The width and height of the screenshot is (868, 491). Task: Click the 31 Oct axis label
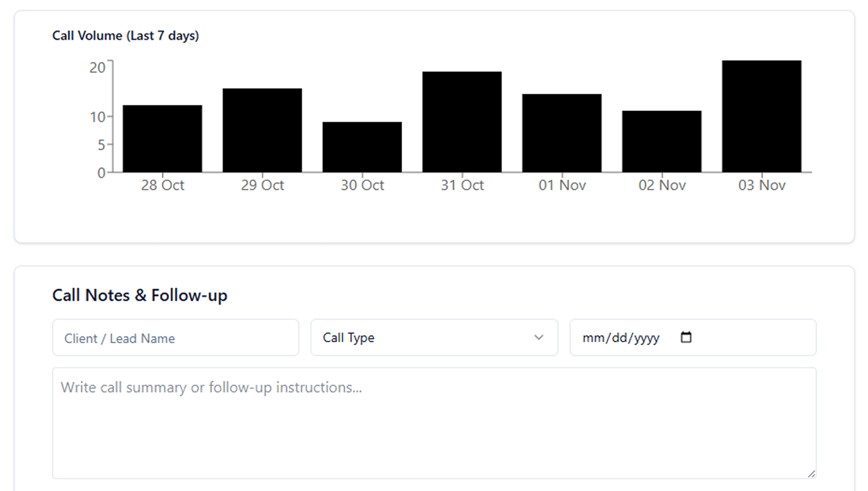(462, 185)
